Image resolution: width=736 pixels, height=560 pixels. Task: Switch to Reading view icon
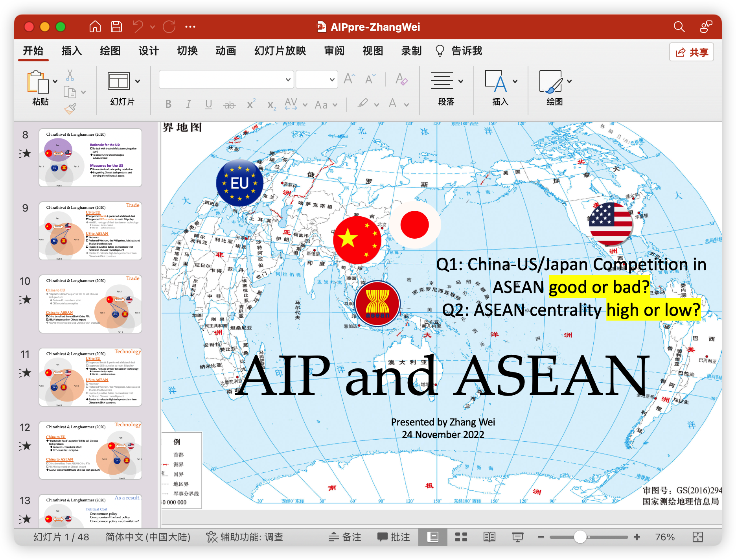[489, 537]
